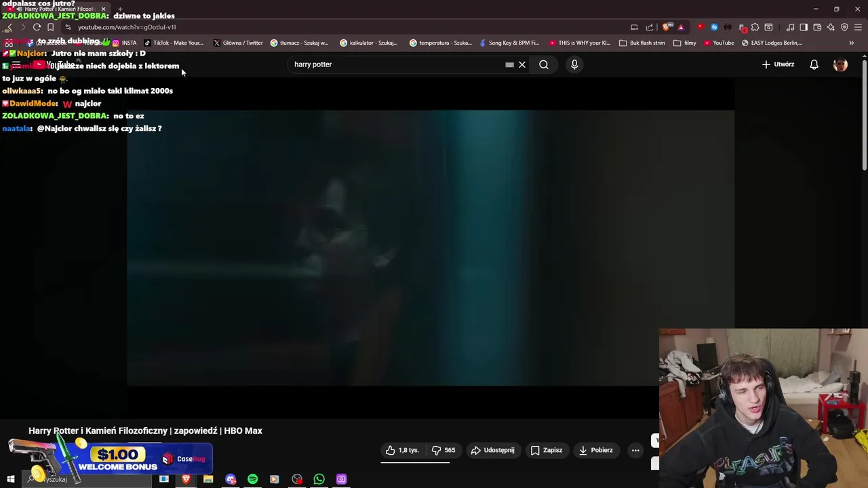The width and height of the screenshot is (868, 488).
Task: Expand the filmy bookmark folder
Action: (685, 43)
